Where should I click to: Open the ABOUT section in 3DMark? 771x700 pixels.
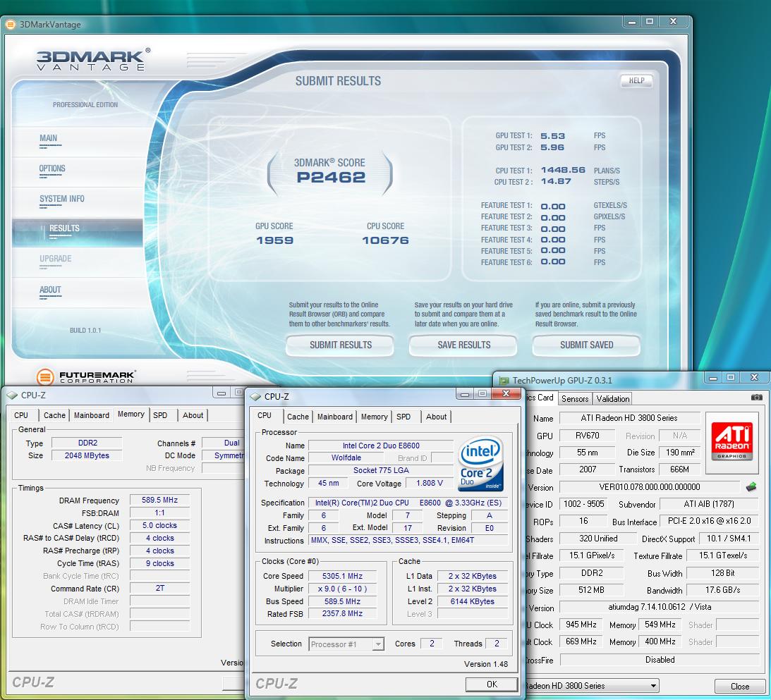(50, 290)
